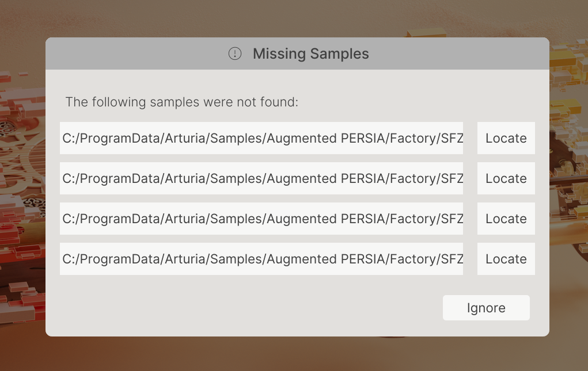588x371 pixels.
Task: Select the first missing sample path field
Action: pos(261,138)
